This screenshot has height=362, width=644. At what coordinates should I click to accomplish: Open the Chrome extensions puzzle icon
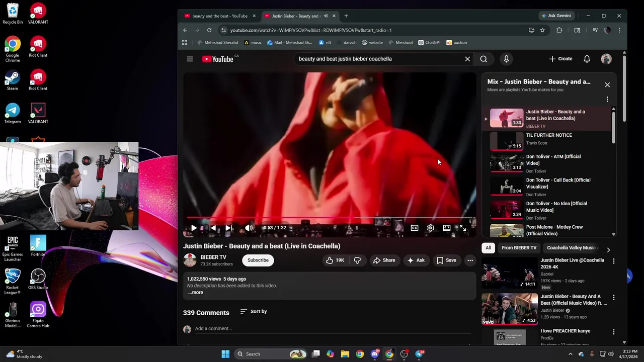[559, 30]
